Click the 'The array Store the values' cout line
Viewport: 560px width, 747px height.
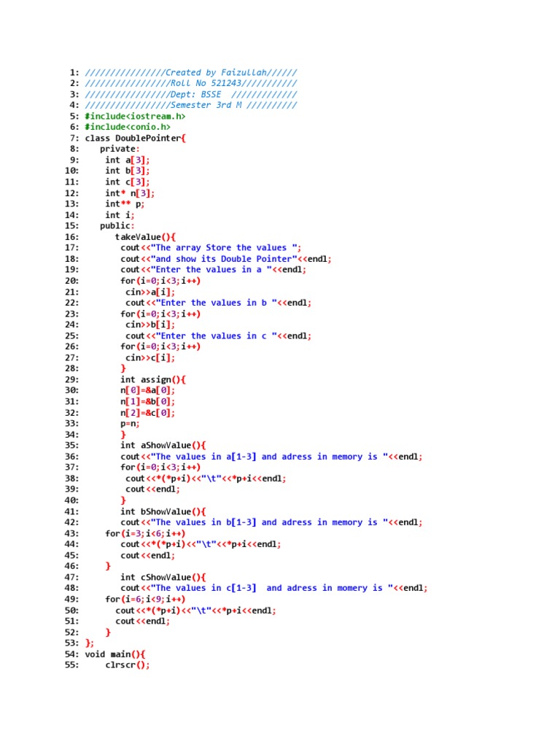click(211, 248)
